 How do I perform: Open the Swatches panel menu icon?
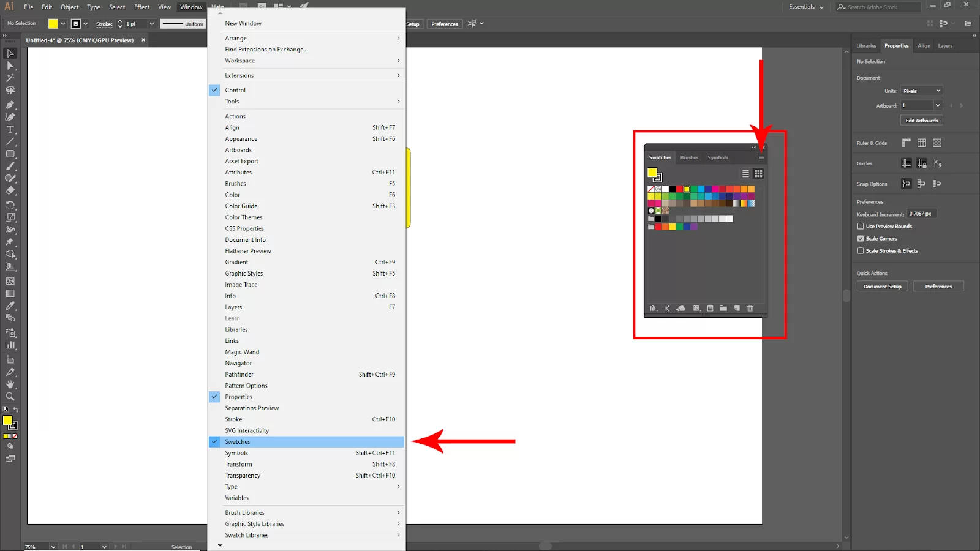pyautogui.click(x=761, y=157)
